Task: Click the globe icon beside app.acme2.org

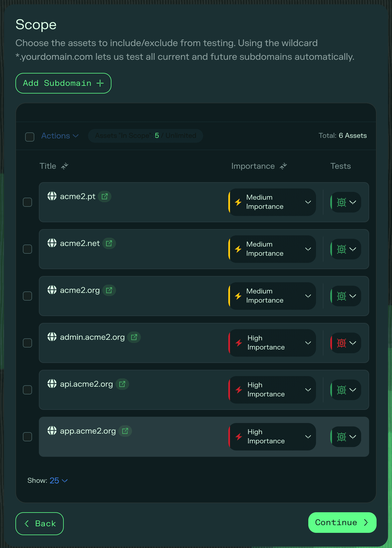Action: (x=52, y=431)
